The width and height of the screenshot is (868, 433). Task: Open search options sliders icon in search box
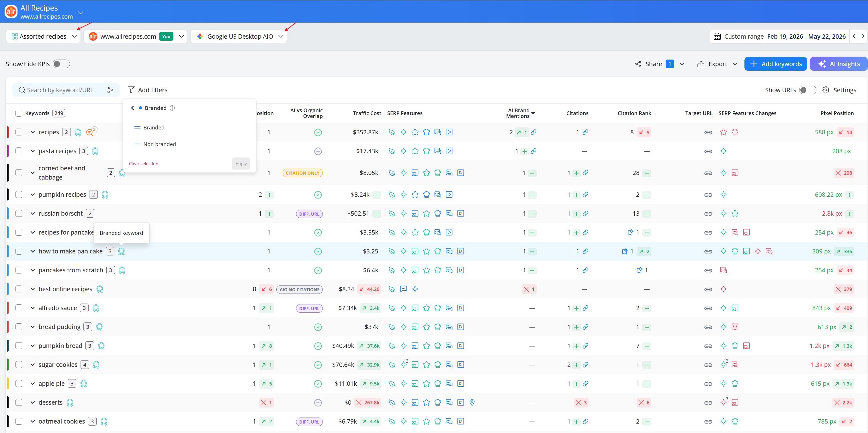pos(110,90)
